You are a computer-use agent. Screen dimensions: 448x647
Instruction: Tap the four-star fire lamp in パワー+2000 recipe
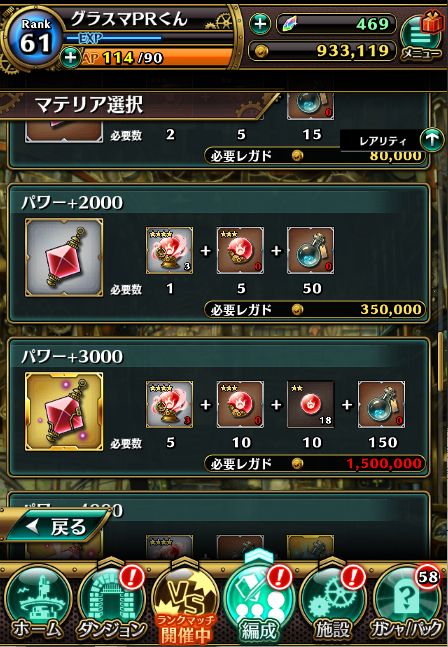click(x=169, y=250)
